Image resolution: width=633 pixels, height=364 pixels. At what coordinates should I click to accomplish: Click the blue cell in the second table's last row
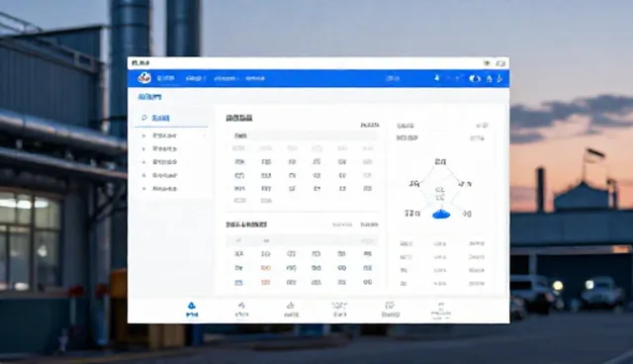(x=238, y=283)
